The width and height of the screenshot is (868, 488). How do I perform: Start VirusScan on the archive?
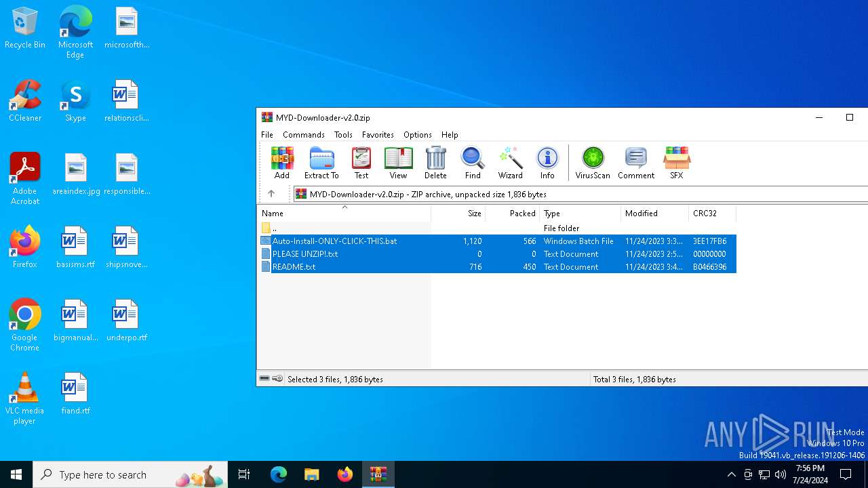[593, 163]
